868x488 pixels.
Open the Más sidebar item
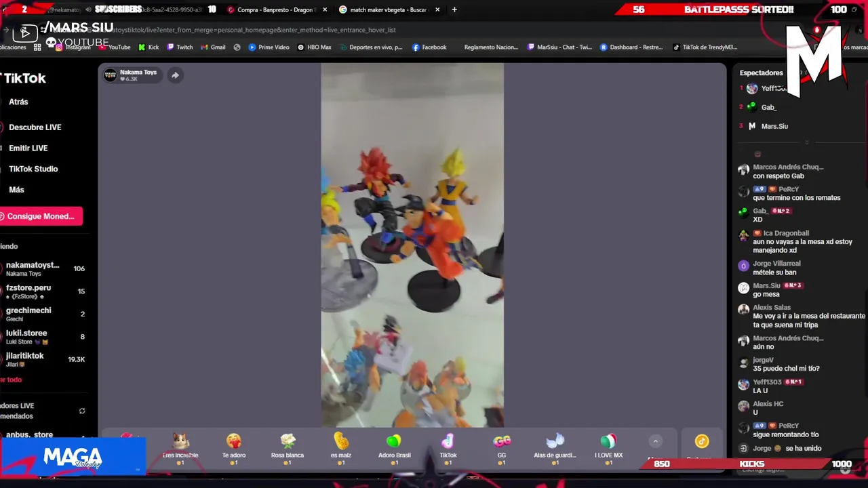tap(16, 190)
